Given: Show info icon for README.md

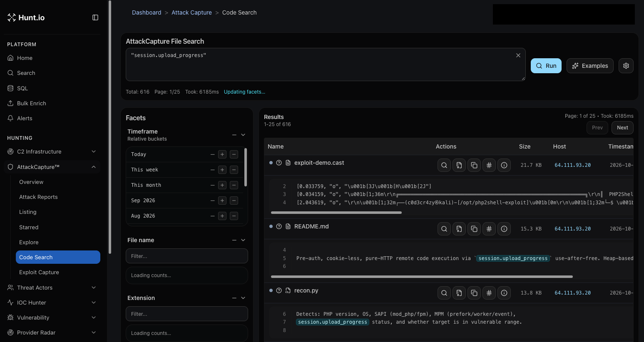Looking at the screenshot, I should tap(504, 229).
